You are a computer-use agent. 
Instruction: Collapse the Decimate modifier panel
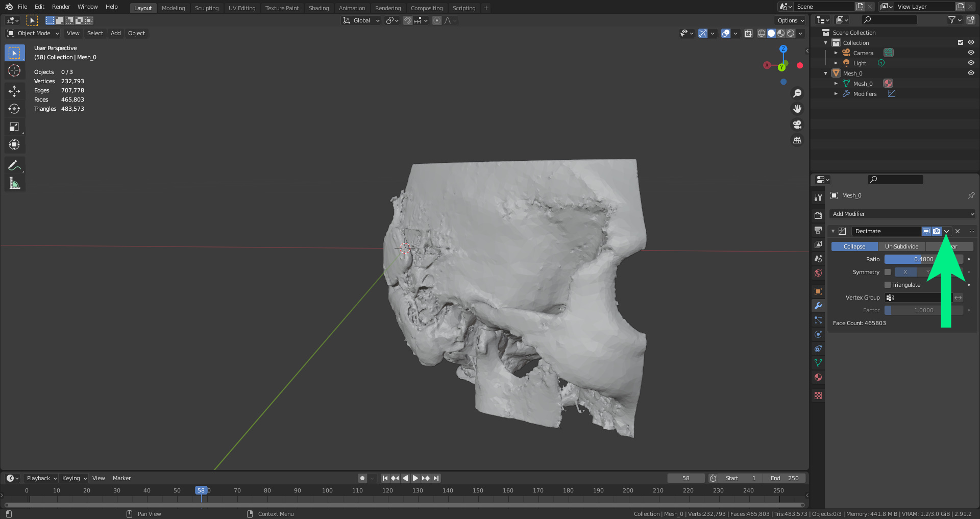tap(833, 231)
